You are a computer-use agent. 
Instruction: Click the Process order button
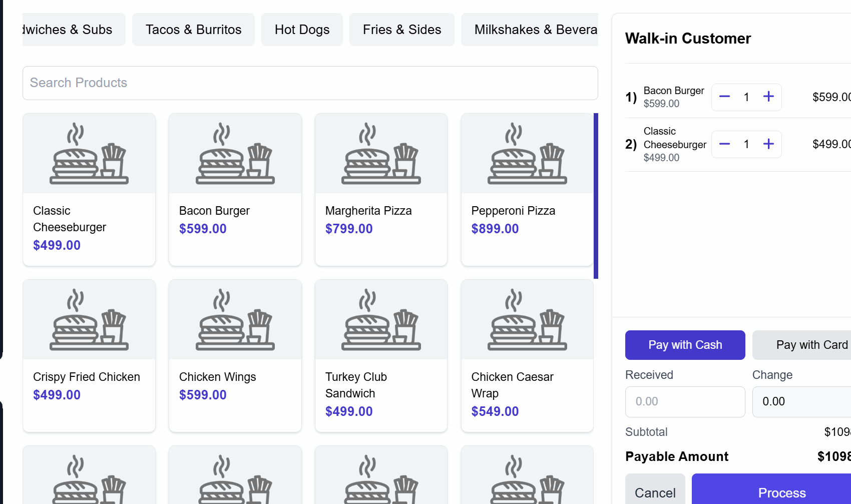[x=781, y=492]
